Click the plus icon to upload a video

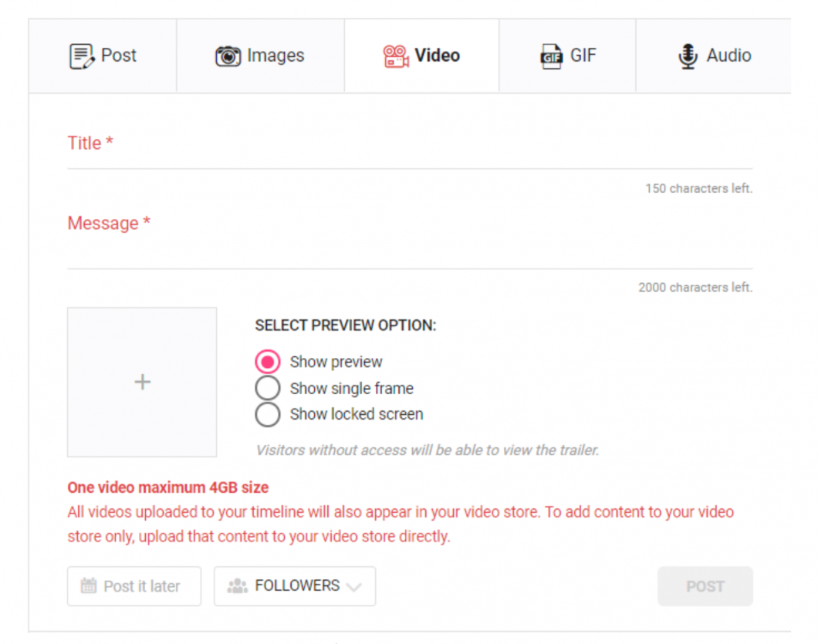point(141,382)
